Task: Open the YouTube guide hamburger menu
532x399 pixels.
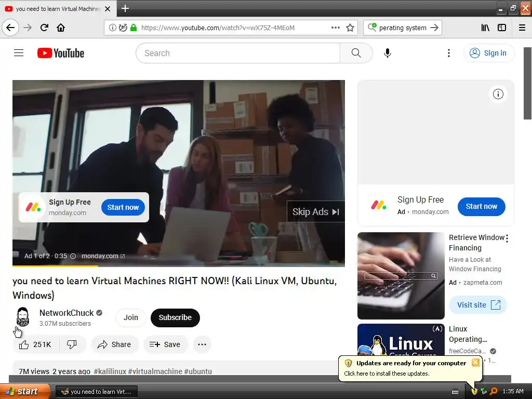Action: coord(19,53)
